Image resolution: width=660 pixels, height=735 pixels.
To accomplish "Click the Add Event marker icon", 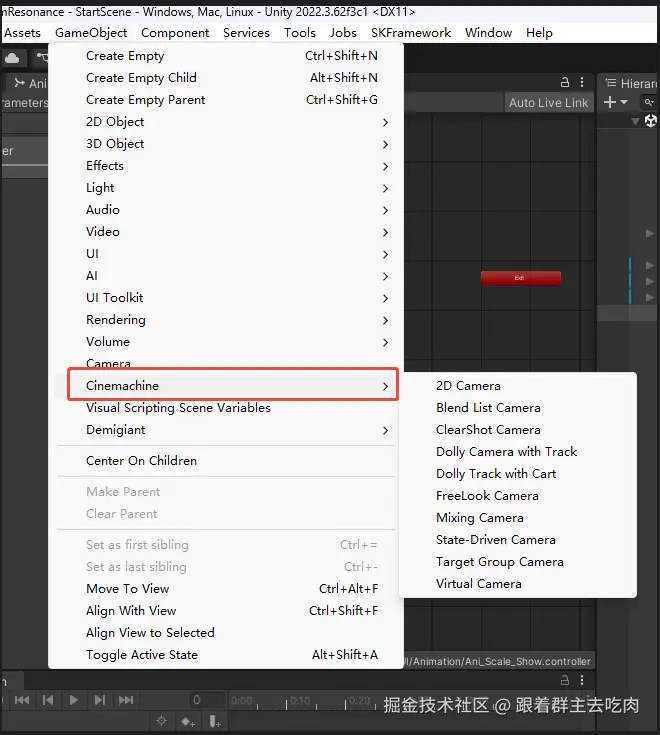I will point(215,721).
